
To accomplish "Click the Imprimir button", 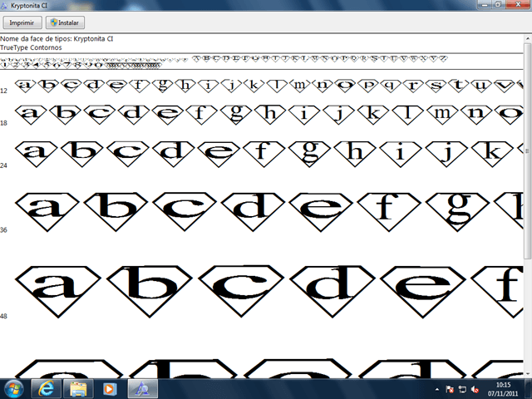I will coord(22,22).
